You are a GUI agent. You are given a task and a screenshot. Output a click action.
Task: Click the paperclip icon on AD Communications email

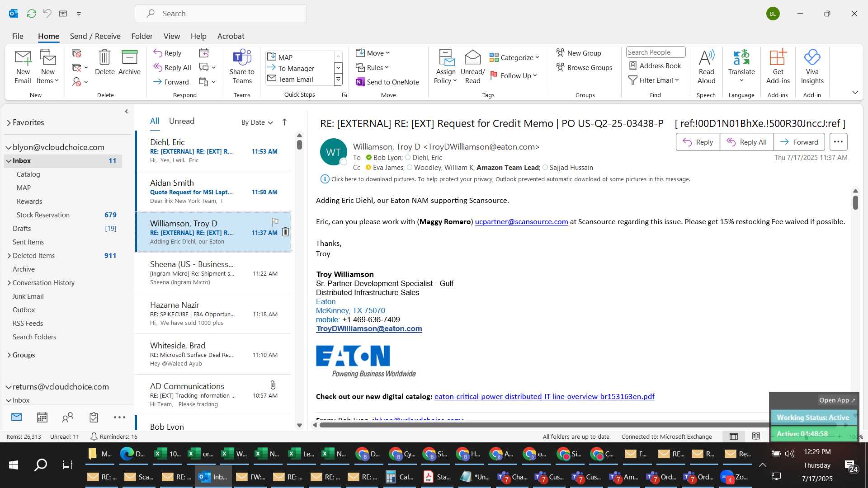[x=273, y=385]
